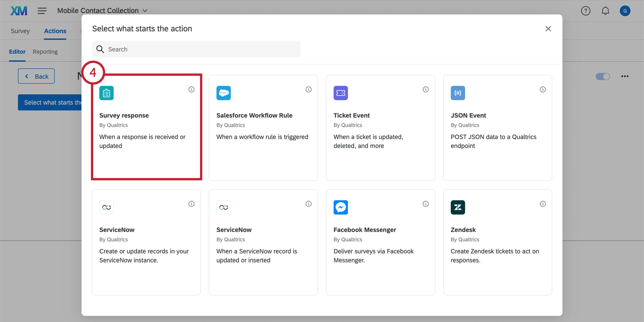Screen dimensions: 644x322
Task: Select the Ticket Event icon
Action: point(341,93)
